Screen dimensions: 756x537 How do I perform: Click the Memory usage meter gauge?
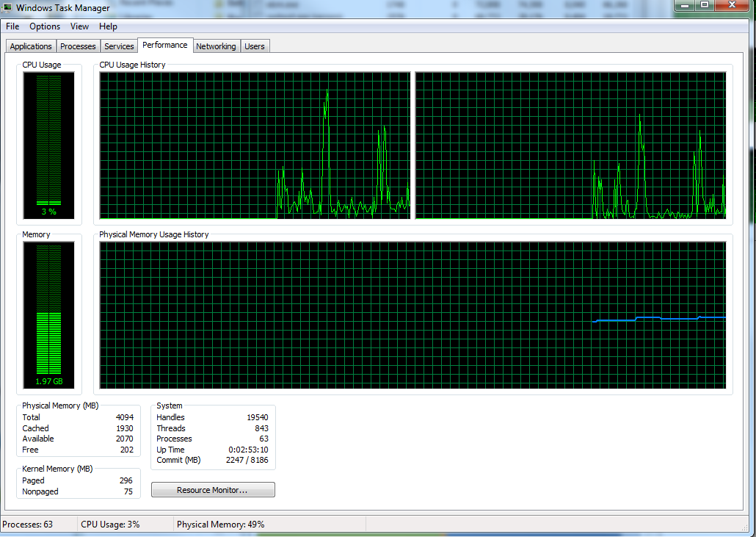(48, 315)
